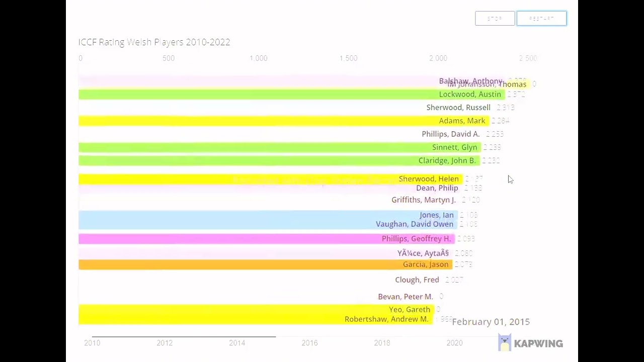Click Bevan, Peter M. label
The width and height of the screenshot is (644, 362).
click(406, 297)
